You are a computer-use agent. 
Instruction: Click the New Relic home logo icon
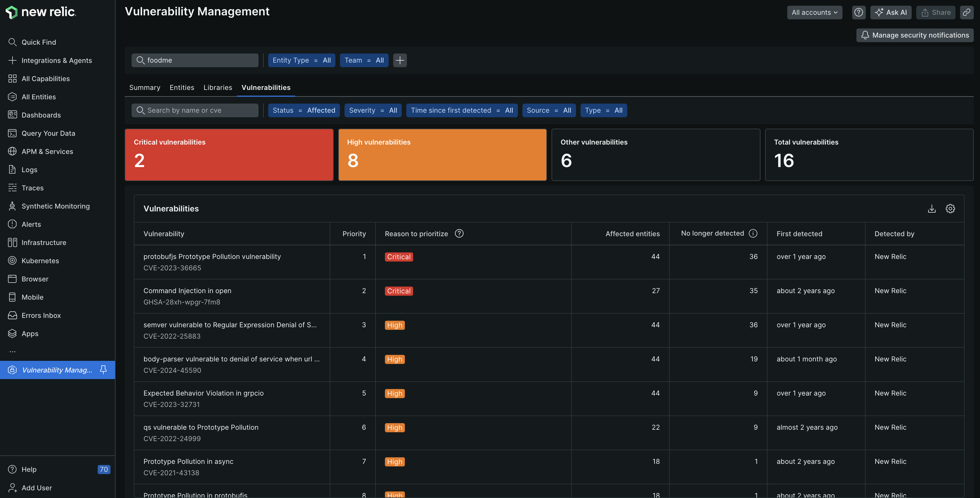[11, 11]
